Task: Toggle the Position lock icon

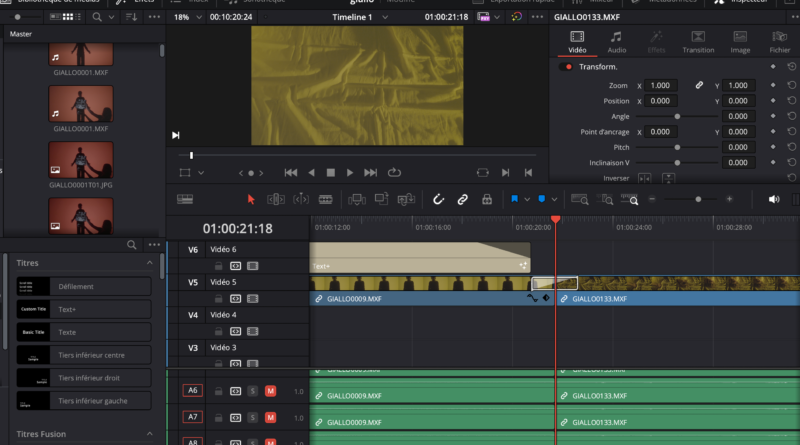Action: pyautogui.click(x=487, y=199)
